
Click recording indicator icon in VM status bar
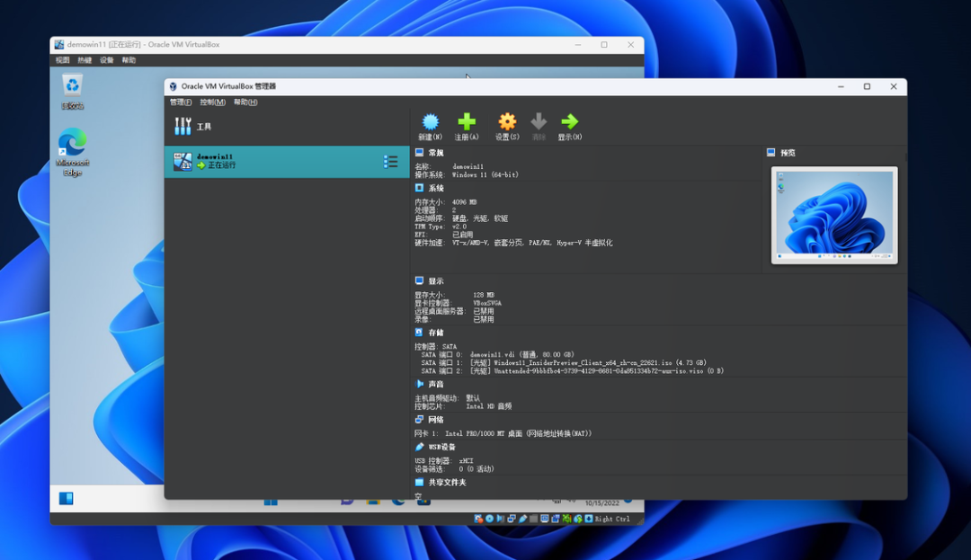(x=556, y=519)
